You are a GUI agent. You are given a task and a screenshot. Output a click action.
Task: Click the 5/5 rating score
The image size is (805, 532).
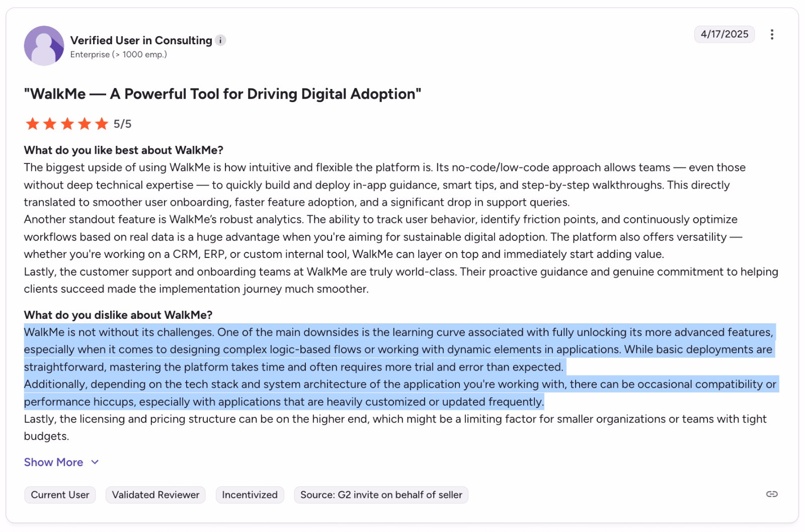coord(122,124)
